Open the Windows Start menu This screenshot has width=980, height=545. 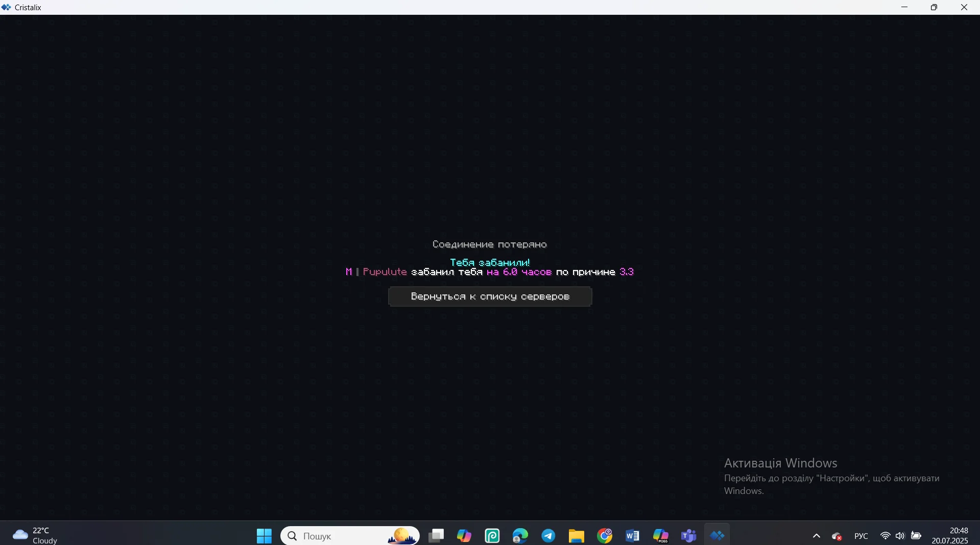(264, 536)
